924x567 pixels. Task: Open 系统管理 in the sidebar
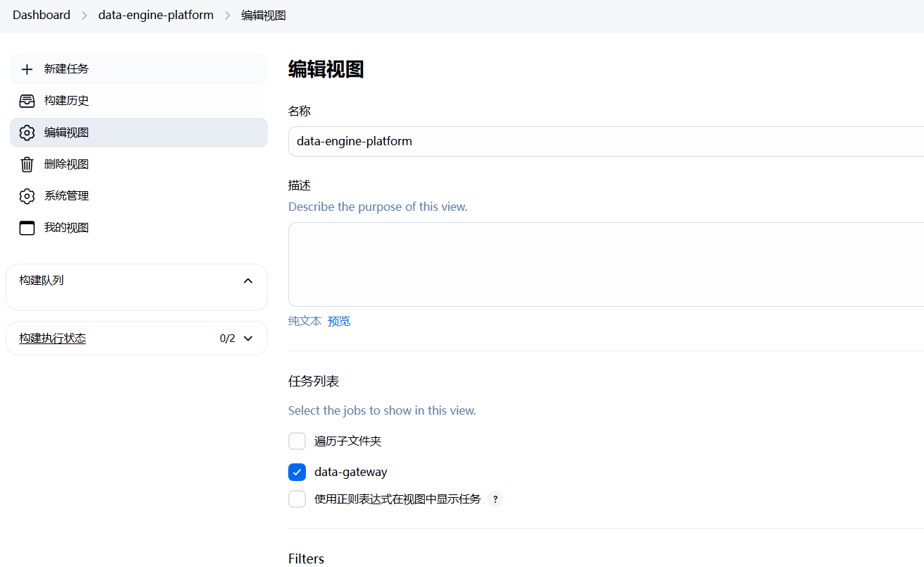[x=139, y=196]
